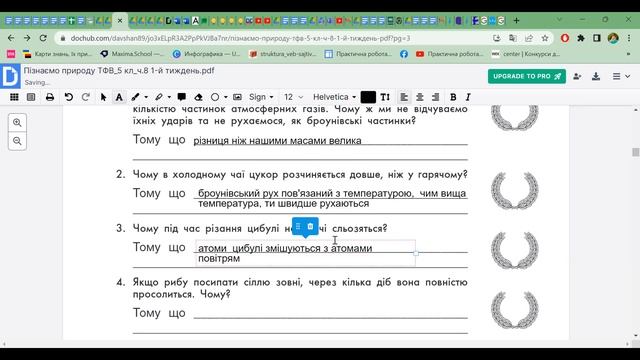
Task: Open the 'struktura_veb-sajtiv' bookmark
Action: 282,54
